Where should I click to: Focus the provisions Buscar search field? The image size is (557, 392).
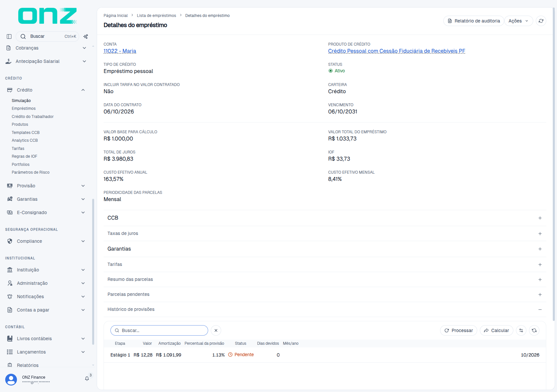pos(159,330)
